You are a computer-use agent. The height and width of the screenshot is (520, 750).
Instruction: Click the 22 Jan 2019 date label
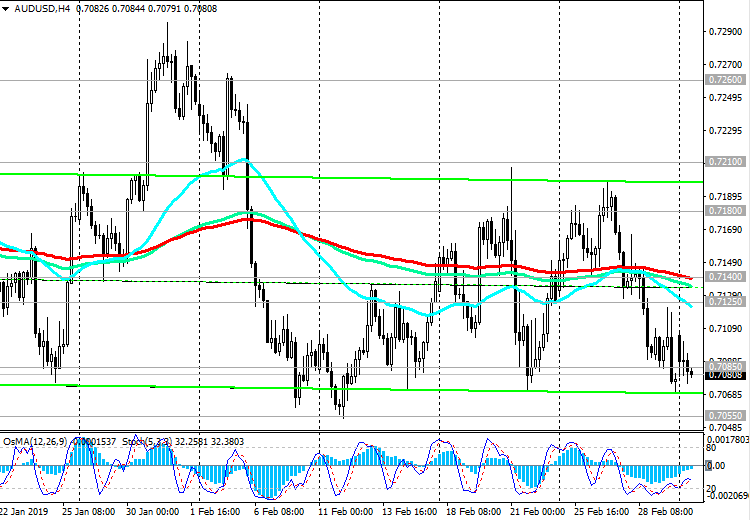pyautogui.click(x=24, y=511)
